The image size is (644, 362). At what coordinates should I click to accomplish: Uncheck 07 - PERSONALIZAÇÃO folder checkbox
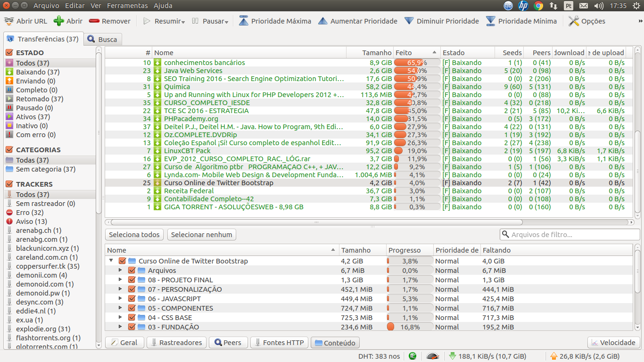pyautogui.click(x=132, y=289)
